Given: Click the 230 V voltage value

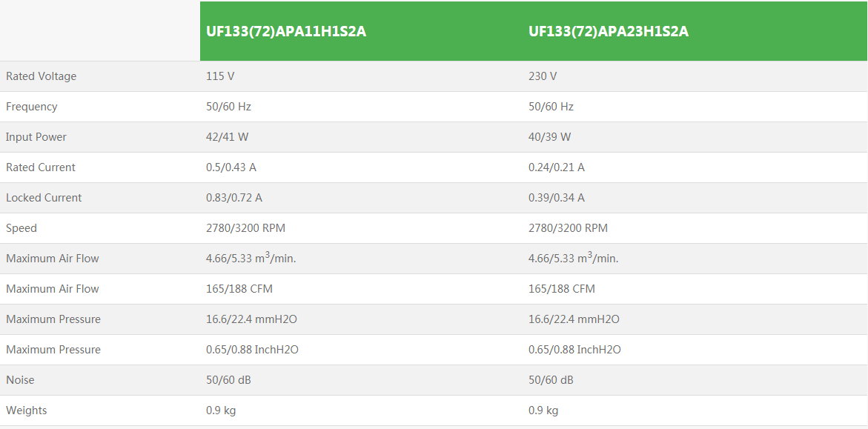Looking at the screenshot, I should click(x=543, y=76).
